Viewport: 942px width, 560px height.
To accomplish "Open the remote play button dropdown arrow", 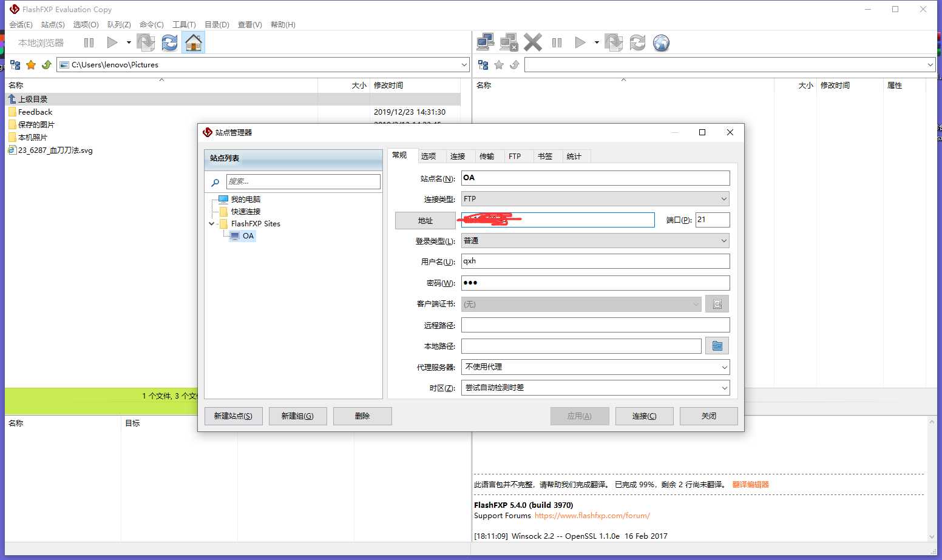I will point(597,42).
